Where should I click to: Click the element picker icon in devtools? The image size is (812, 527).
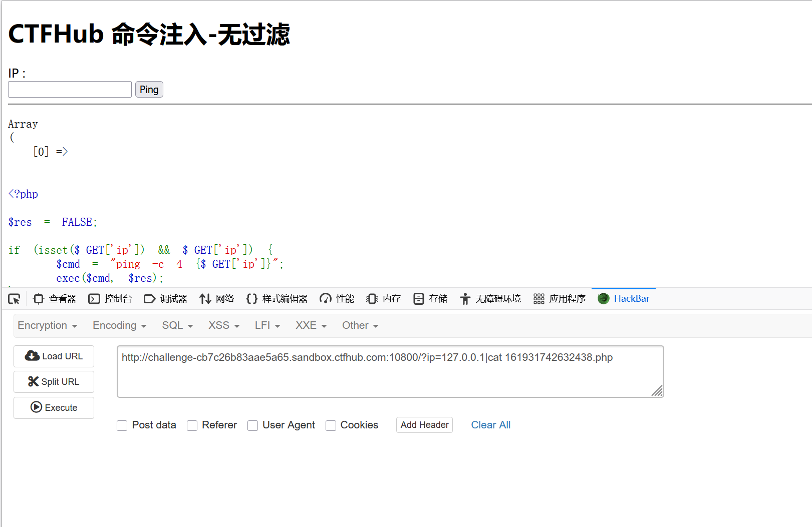click(x=14, y=299)
